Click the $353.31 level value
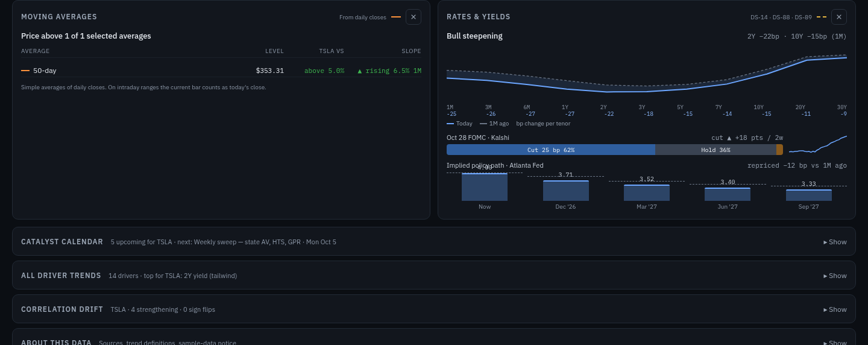868x345 pixels. coord(269,71)
